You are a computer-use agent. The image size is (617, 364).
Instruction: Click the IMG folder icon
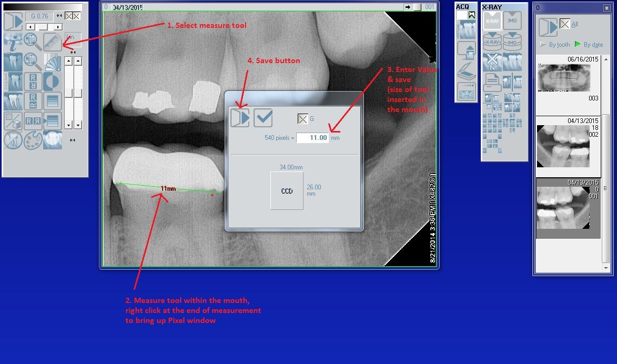point(512,21)
